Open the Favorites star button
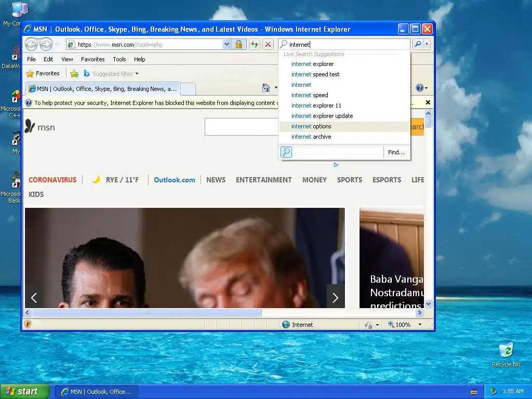The image size is (532, 399). click(43, 73)
